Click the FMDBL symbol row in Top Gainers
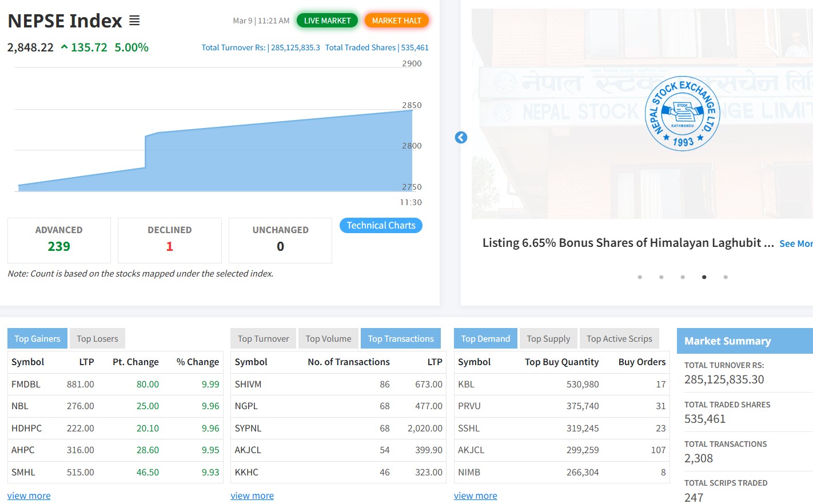Image resolution: width=813 pixels, height=504 pixels. click(26, 385)
